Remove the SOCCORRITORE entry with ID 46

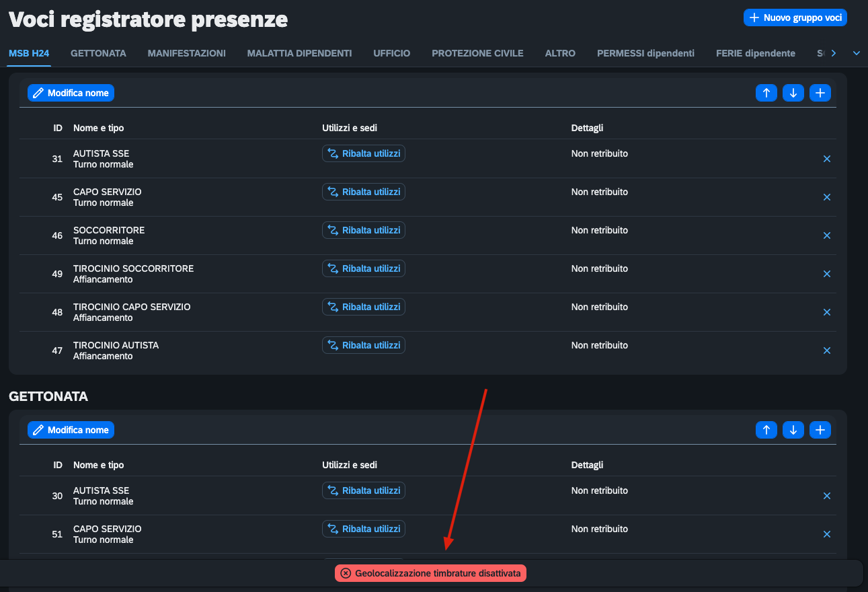click(827, 235)
